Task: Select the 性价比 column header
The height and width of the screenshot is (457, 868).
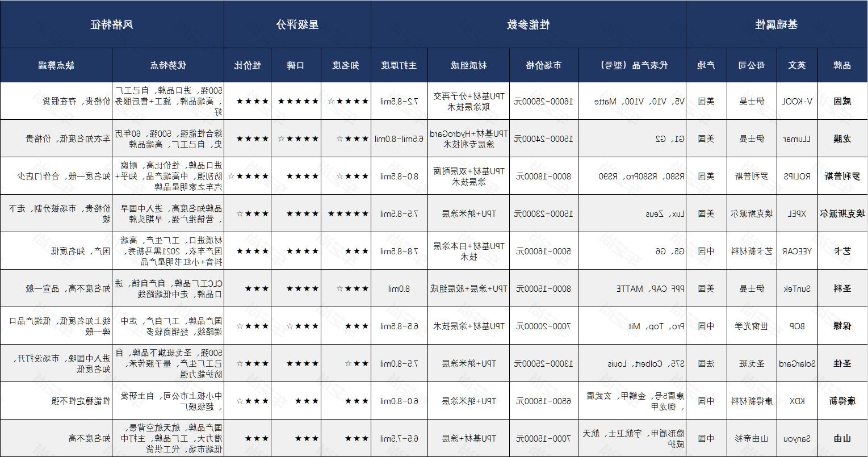Action: point(248,65)
